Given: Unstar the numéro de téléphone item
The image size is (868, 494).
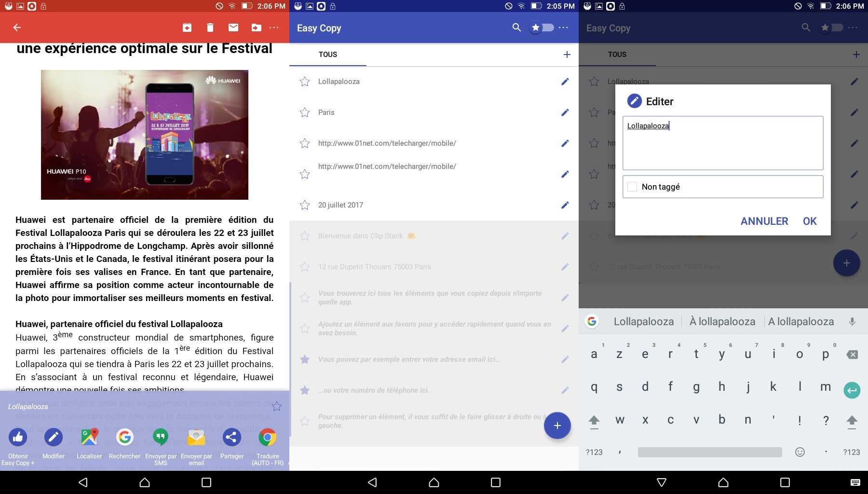Looking at the screenshot, I should pyautogui.click(x=305, y=390).
